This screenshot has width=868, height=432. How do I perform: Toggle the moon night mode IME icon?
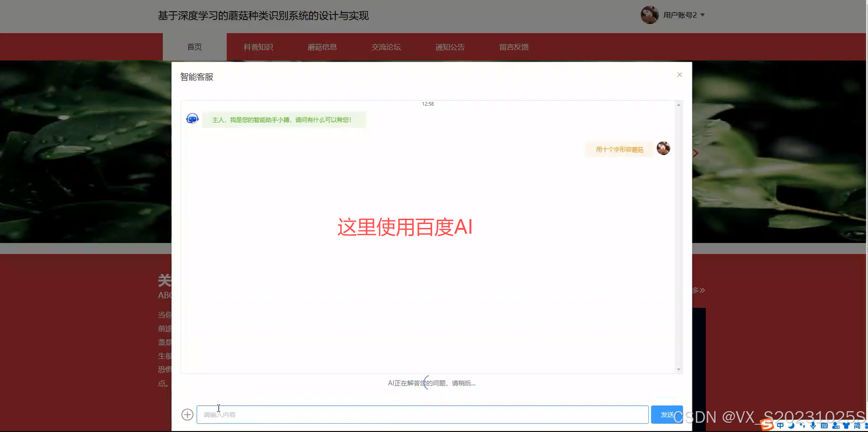point(791,425)
